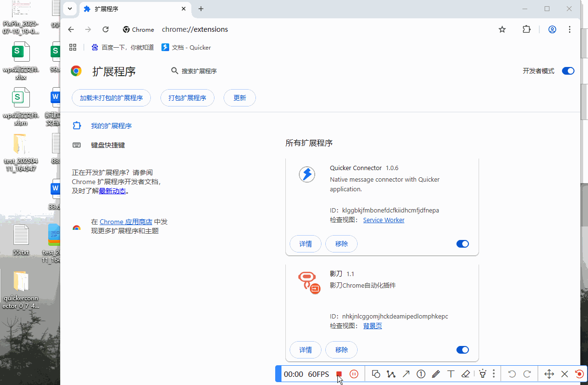Open the 影刀 背景页 inspect view
588x385 pixels.
tap(373, 326)
